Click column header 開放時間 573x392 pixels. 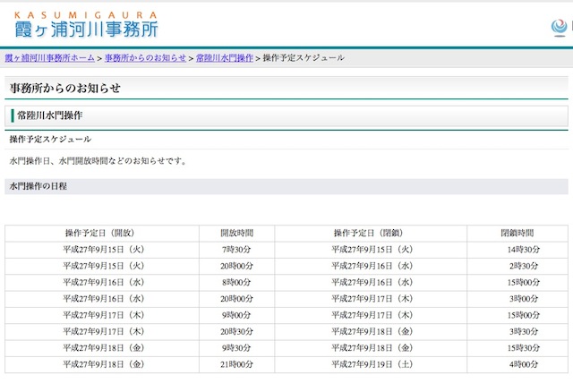[x=236, y=233]
